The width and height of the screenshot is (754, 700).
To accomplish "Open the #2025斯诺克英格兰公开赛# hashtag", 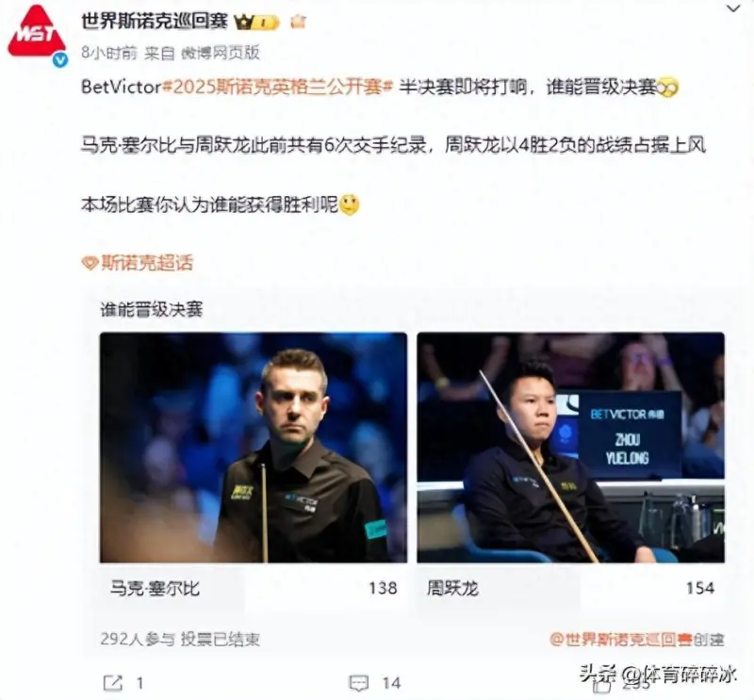I will (278, 87).
